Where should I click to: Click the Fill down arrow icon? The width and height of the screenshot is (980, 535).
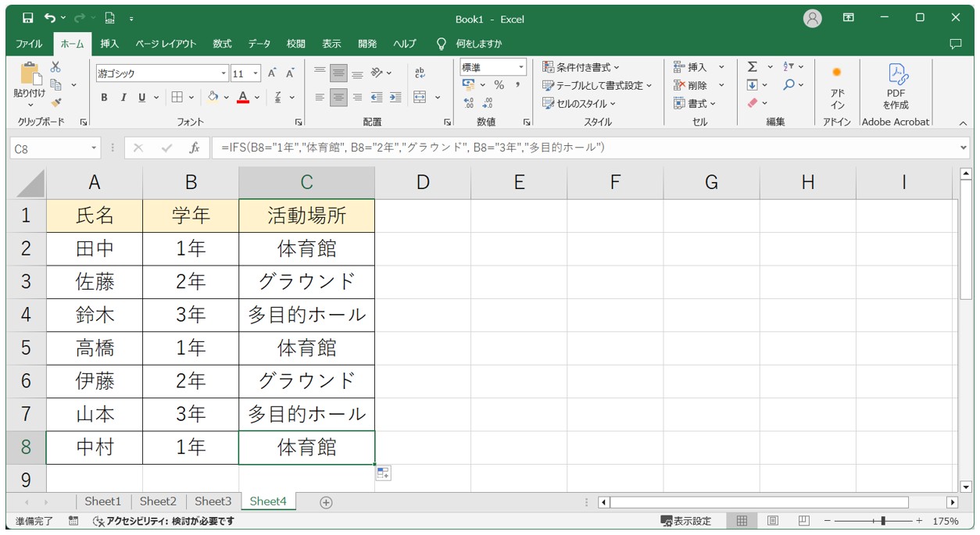[752, 84]
